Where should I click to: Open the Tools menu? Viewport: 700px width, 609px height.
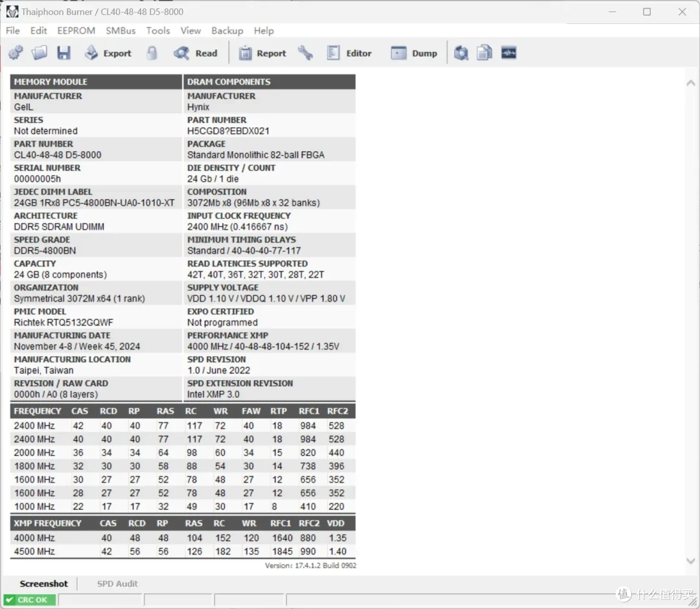[158, 30]
